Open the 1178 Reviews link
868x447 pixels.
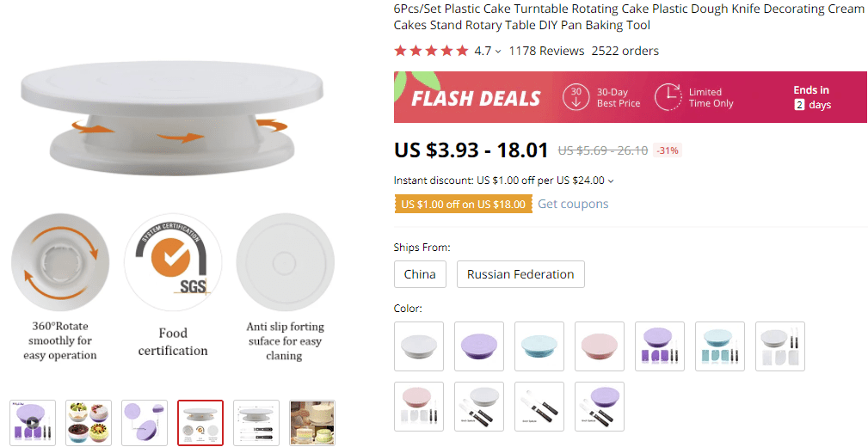pos(546,51)
